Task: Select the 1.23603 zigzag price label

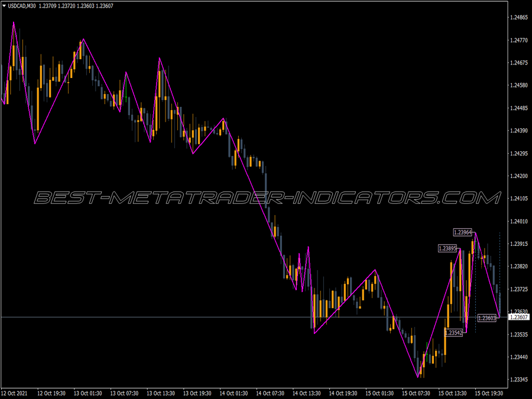Action: 487,318
